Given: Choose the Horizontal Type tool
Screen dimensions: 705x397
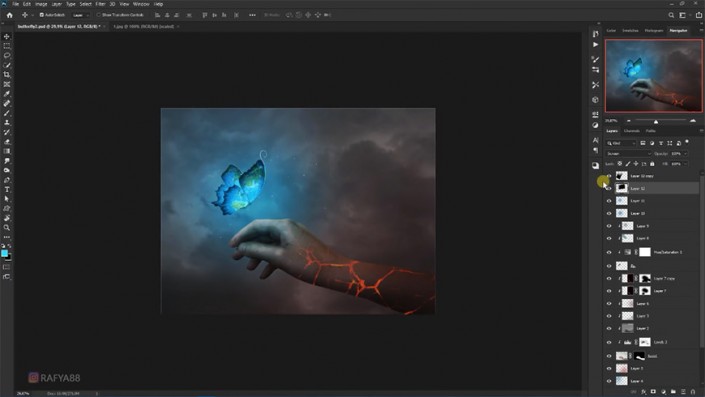Looking at the screenshot, I should coord(7,189).
